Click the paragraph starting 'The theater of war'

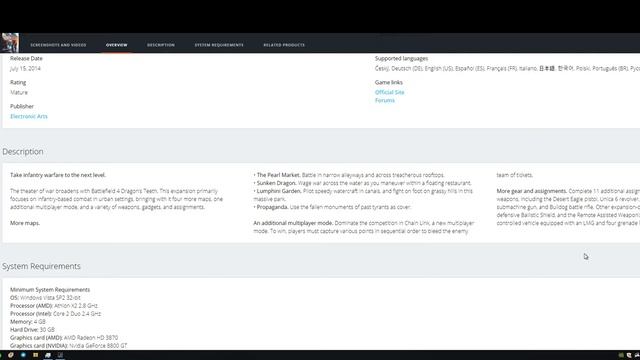[x=117, y=199]
